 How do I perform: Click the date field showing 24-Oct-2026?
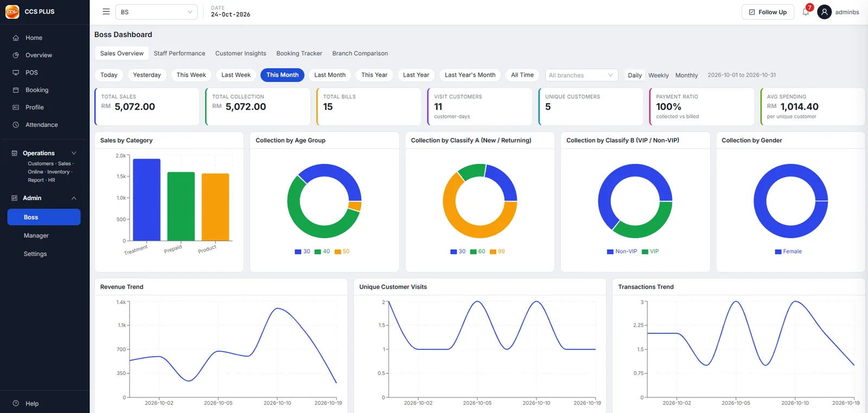click(x=231, y=15)
